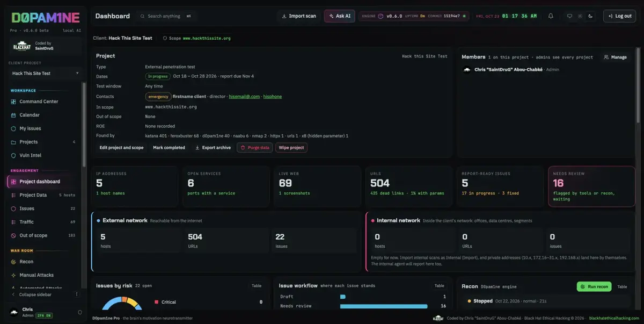644x324 pixels.
Task: Click Chris SaintDruG member avatar
Action: click(x=467, y=70)
